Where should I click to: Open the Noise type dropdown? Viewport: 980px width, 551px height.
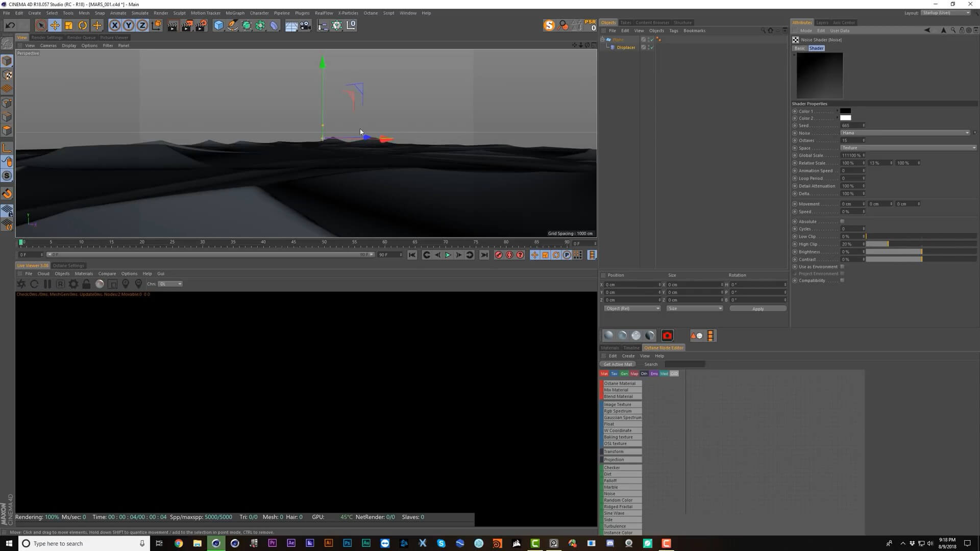tap(904, 133)
